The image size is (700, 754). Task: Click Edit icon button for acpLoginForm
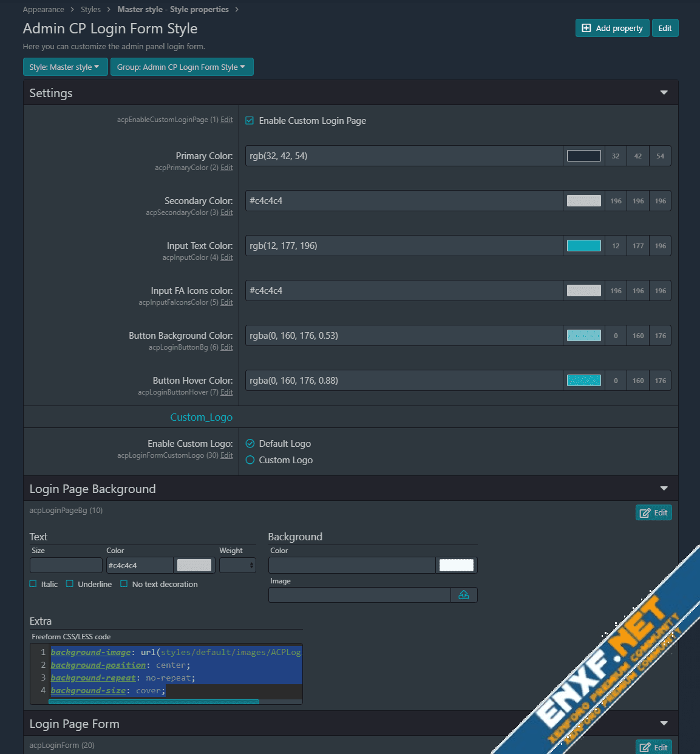coord(653,747)
